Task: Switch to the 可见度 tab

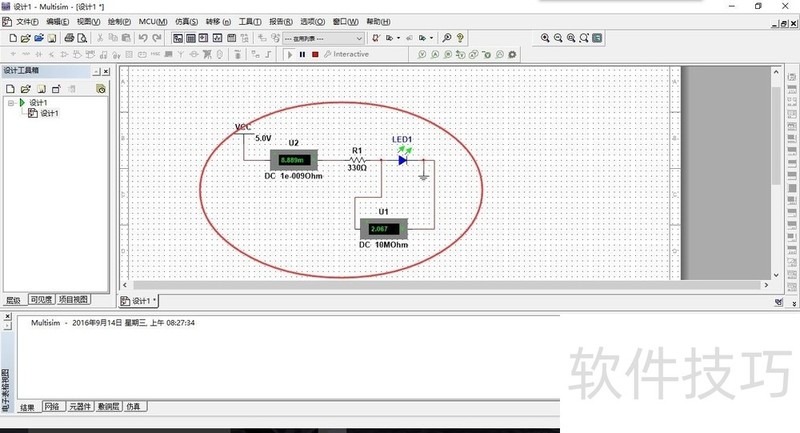Action: point(41,300)
